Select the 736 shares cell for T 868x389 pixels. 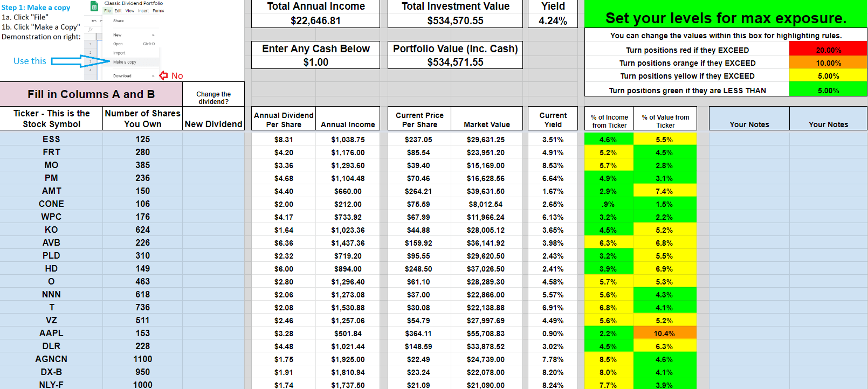tap(143, 307)
